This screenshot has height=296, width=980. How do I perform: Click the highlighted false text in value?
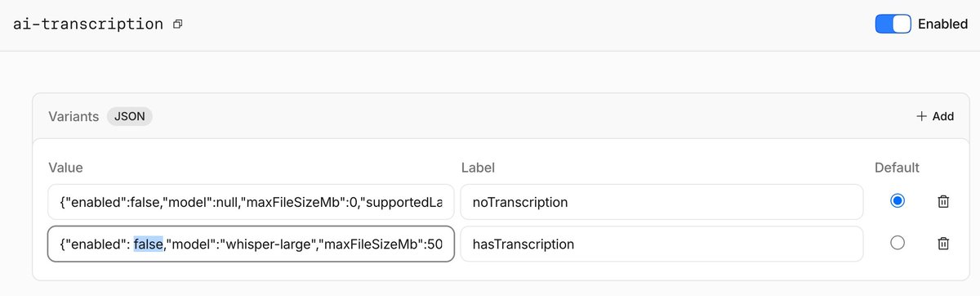(x=149, y=244)
